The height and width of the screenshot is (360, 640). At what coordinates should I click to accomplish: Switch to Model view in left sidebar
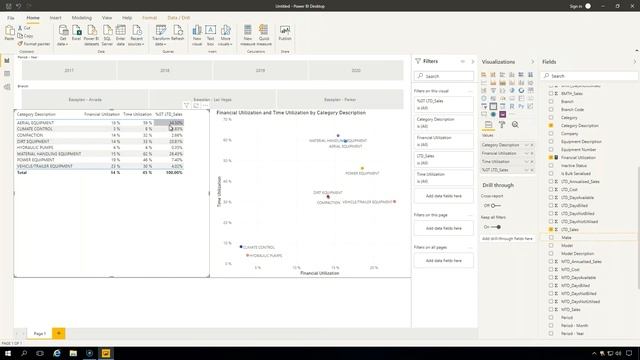[x=7, y=87]
